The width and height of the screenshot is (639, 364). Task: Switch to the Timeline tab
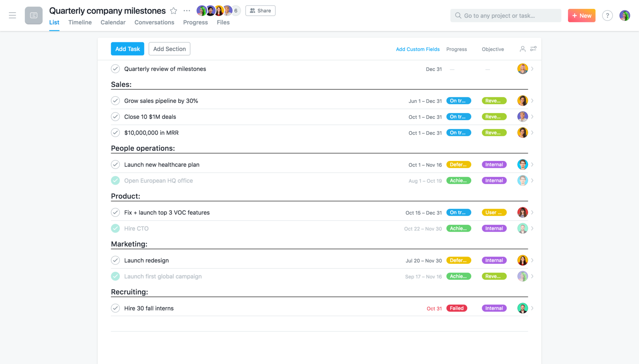click(80, 22)
